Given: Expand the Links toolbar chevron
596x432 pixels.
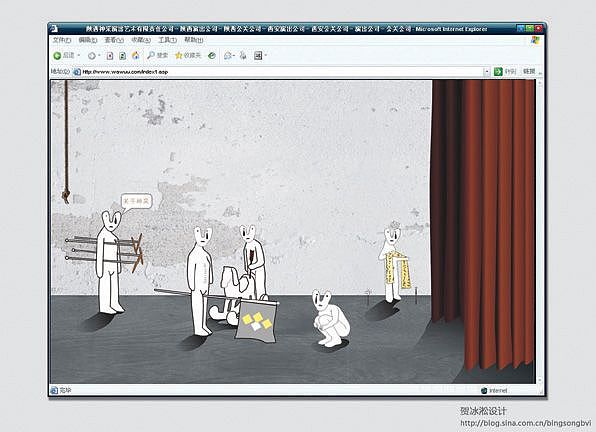Looking at the screenshot, I should click(540, 72).
